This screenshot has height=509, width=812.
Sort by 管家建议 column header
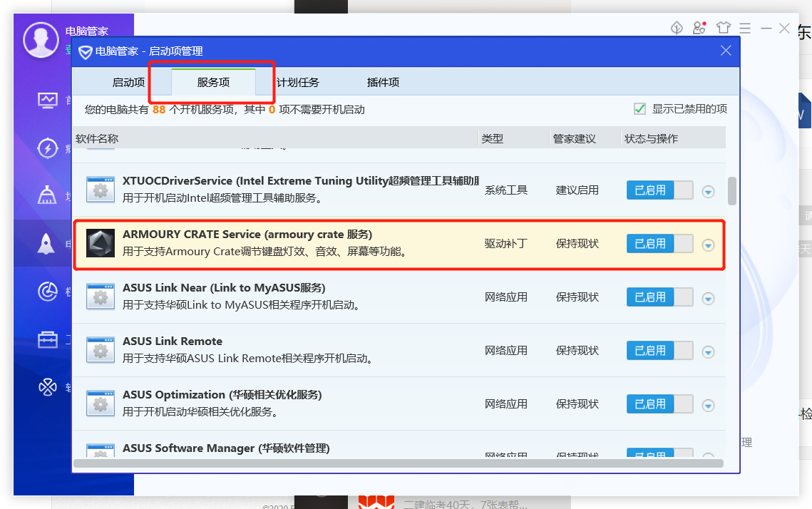coord(585,139)
